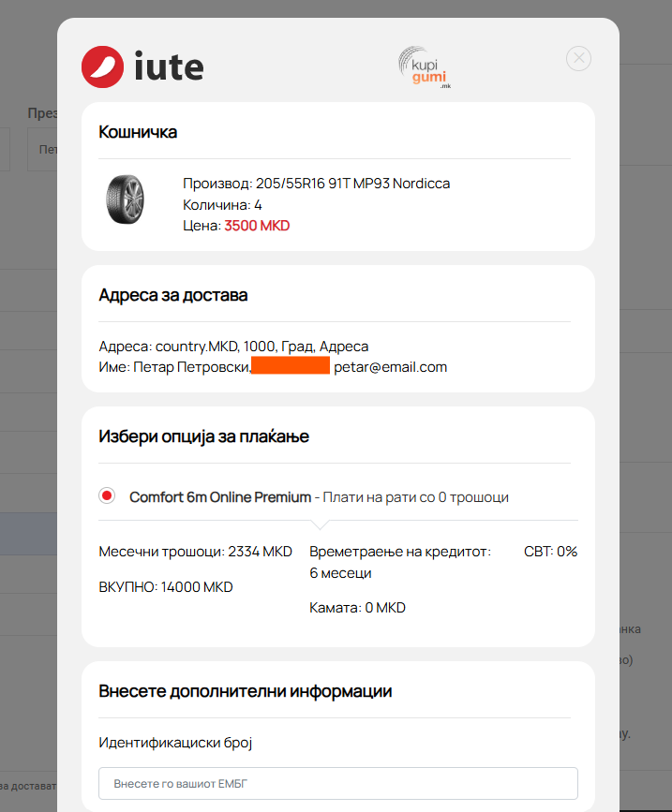This screenshot has height=812, width=672.
Task: Click the Избери опција за плаќање heading
Action: (x=203, y=436)
